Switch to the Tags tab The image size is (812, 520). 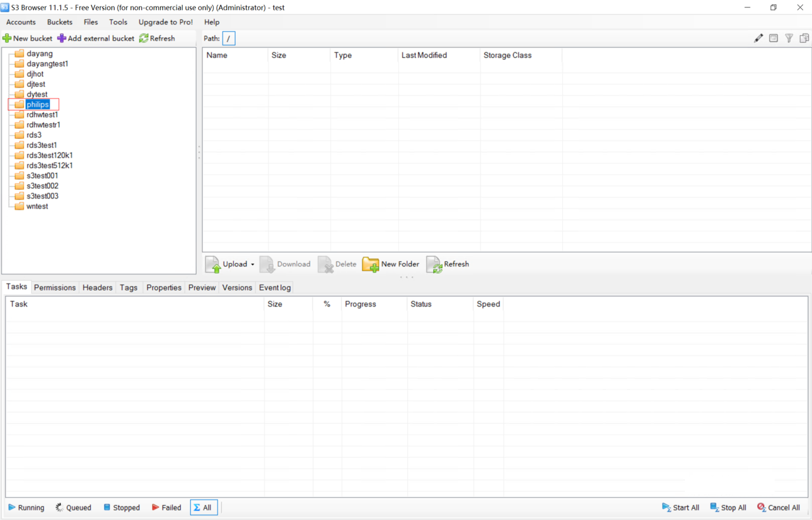(x=128, y=288)
